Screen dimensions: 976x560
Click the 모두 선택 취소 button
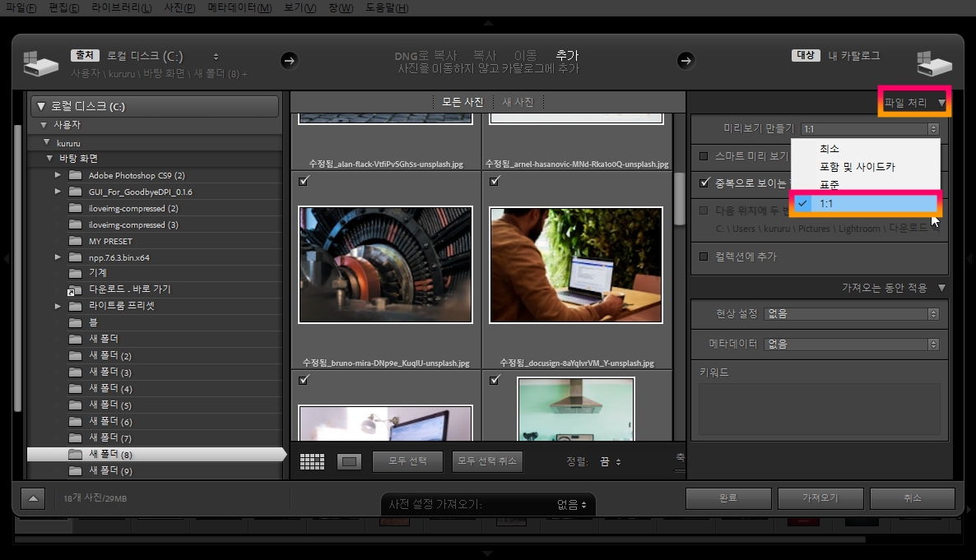[x=487, y=461]
